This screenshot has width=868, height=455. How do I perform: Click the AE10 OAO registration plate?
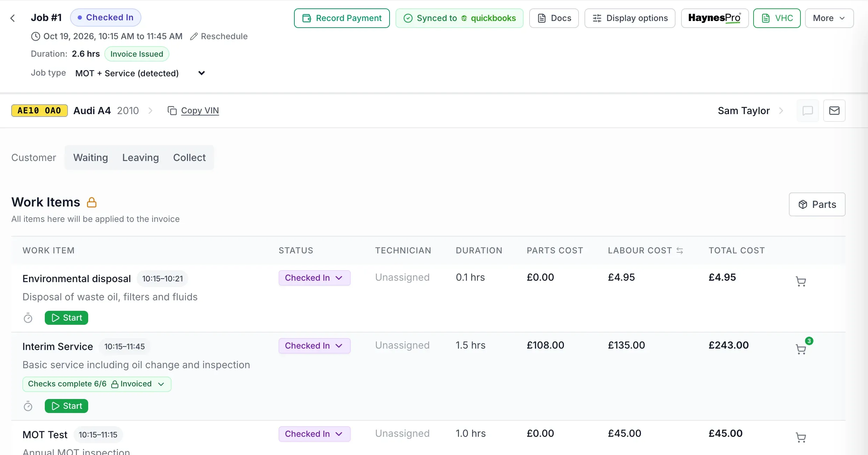(39, 111)
